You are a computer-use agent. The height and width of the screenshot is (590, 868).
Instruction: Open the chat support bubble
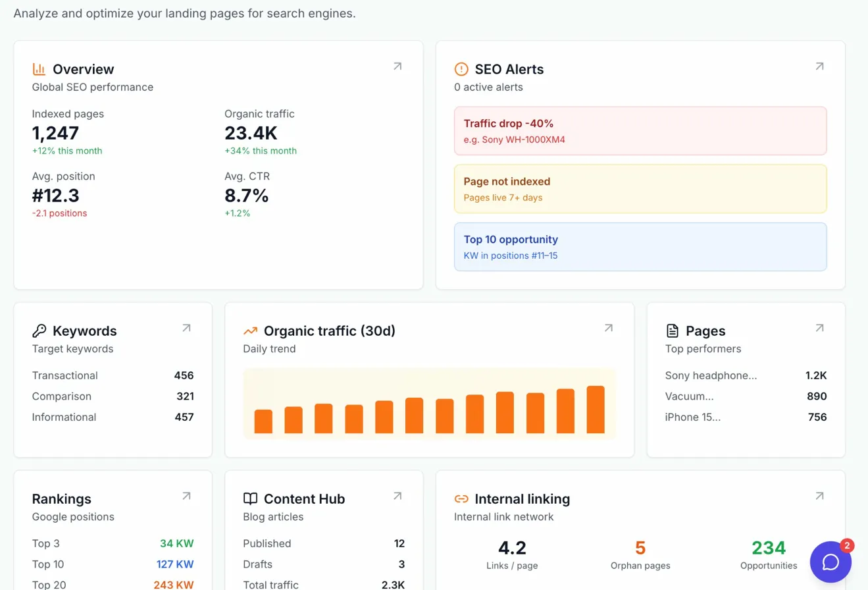coord(830,562)
